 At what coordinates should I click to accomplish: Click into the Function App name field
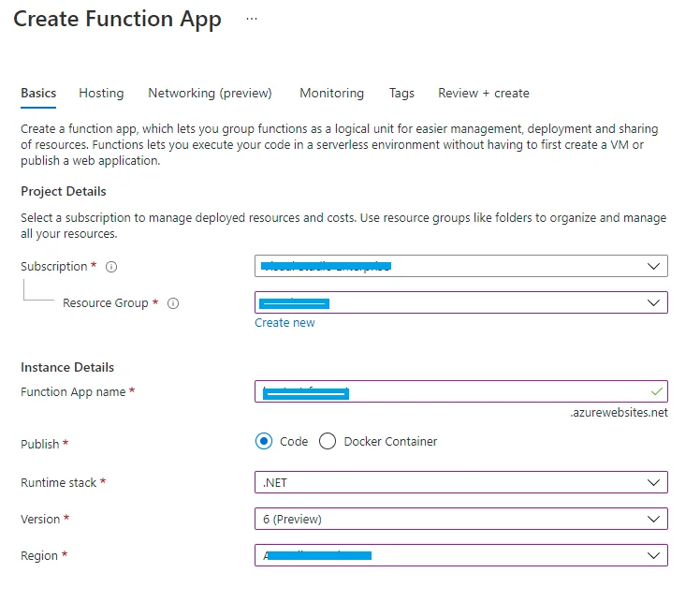pos(449,391)
